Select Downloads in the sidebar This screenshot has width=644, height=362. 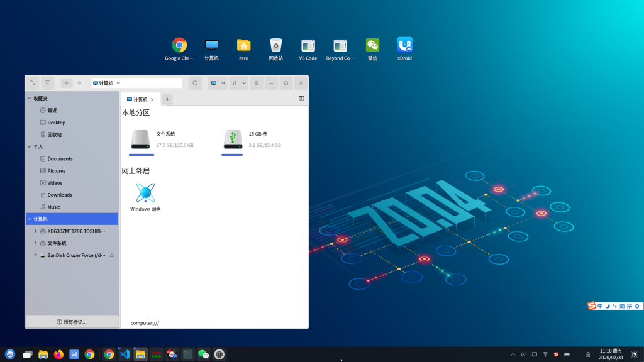click(x=60, y=195)
